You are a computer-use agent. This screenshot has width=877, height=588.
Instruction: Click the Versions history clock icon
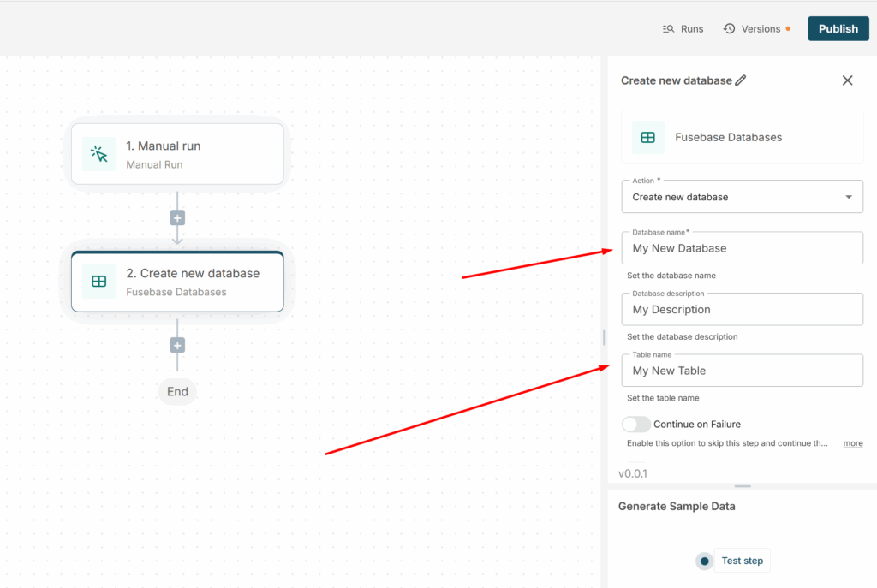coord(730,29)
